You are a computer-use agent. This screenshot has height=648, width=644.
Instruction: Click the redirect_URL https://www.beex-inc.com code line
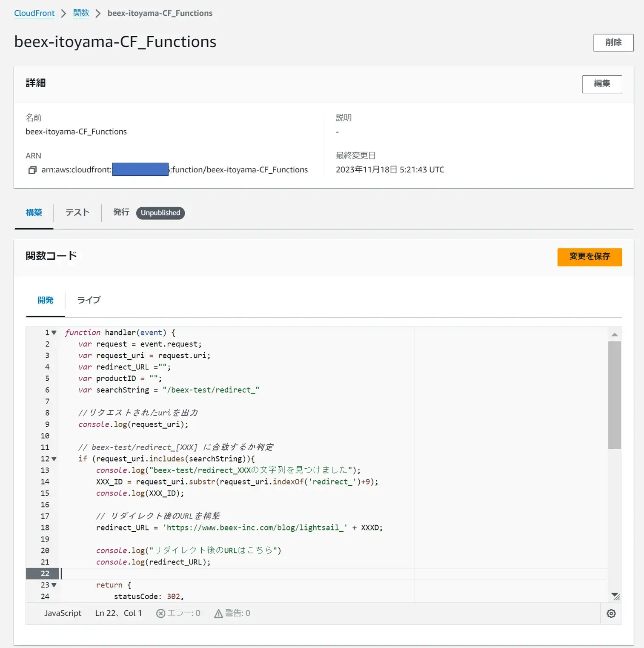click(x=239, y=528)
